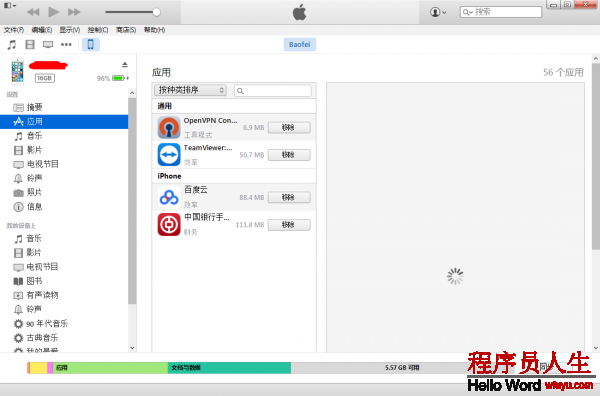Click the 中国银行 app icon
600x396 pixels.
point(169,225)
